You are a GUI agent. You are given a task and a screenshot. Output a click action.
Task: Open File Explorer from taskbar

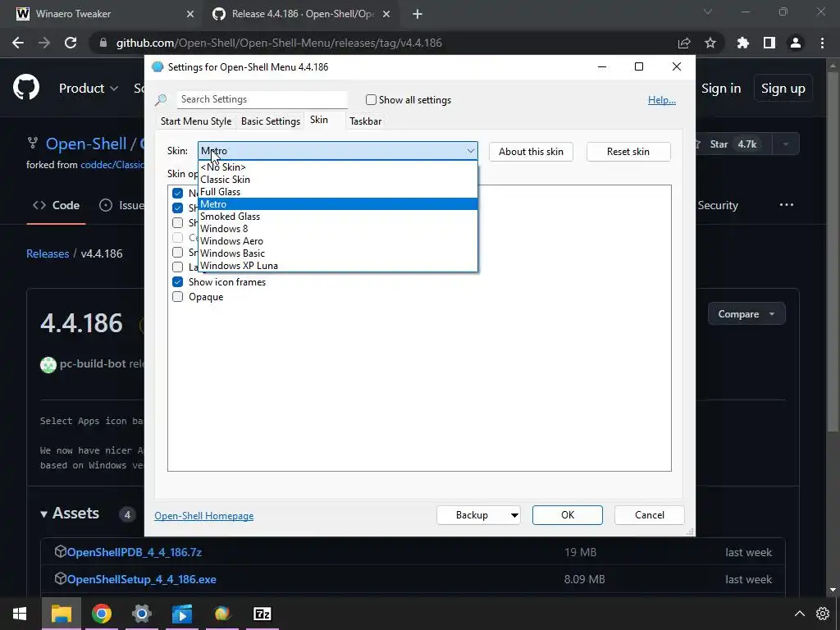pyautogui.click(x=61, y=614)
